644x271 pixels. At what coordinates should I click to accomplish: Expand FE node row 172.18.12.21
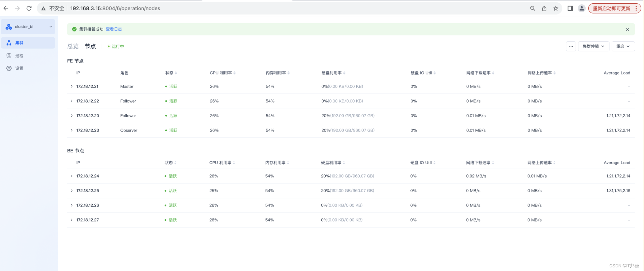pyautogui.click(x=72, y=86)
